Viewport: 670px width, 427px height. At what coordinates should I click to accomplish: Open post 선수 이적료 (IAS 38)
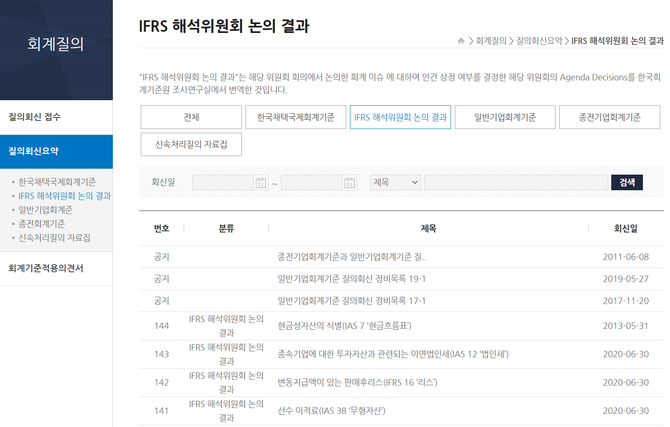[x=331, y=410]
